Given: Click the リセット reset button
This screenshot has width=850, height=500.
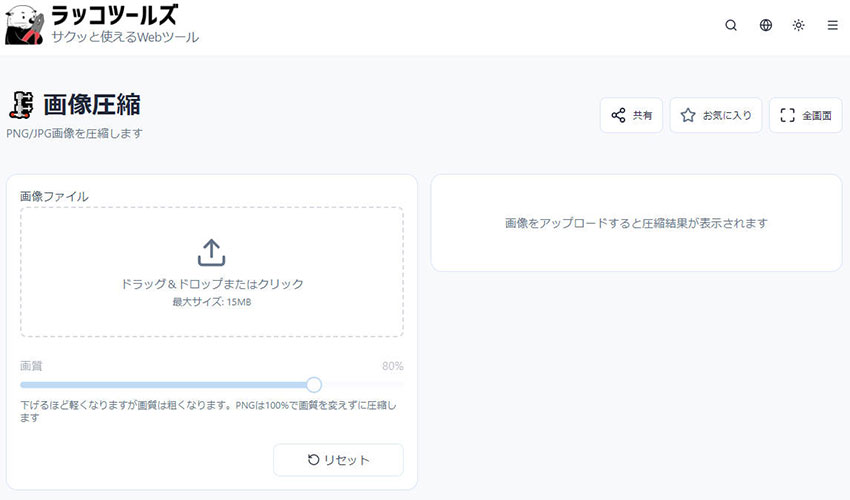Looking at the screenshot, I should pos(338,460).
